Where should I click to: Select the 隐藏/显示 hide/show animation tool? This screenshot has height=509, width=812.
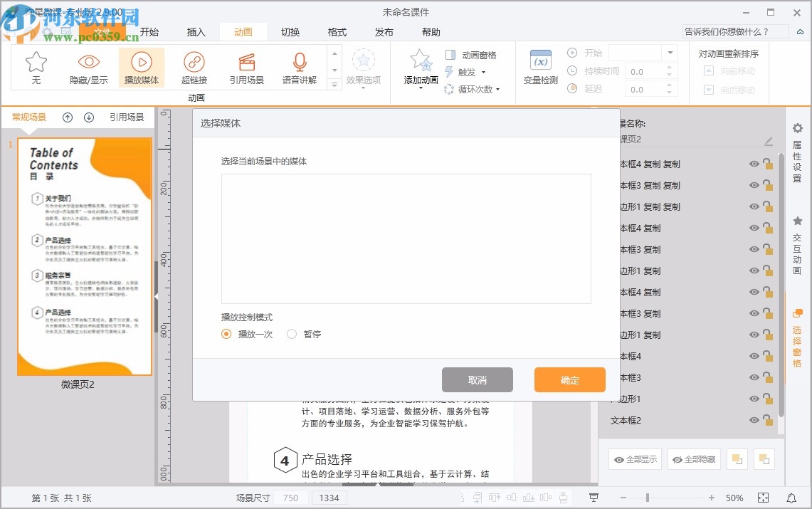88,68
